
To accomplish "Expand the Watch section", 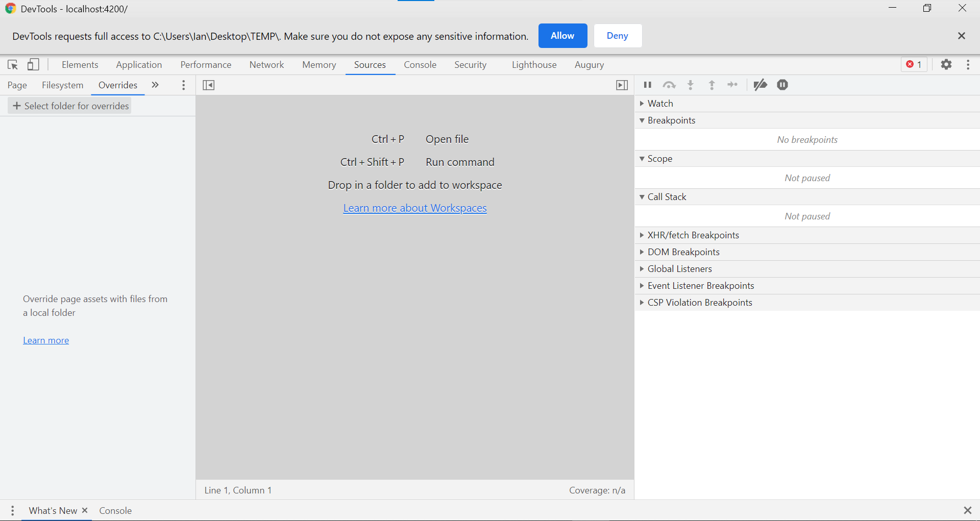I will point(807,104).
